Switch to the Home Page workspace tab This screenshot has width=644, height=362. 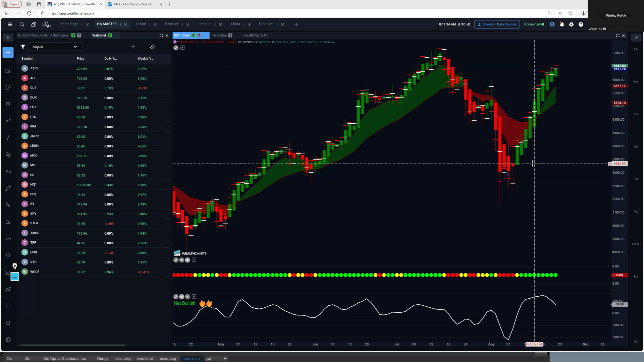pyautogui.click(x=69, y=24)
